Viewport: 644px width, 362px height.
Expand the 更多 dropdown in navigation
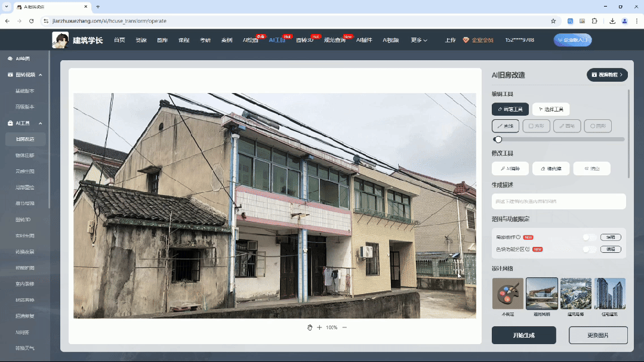[419, 40]
